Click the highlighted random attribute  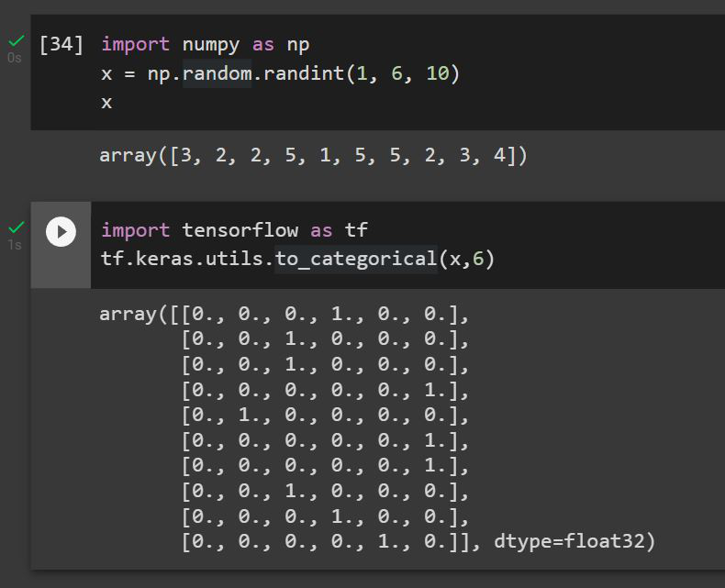point(217,73)
